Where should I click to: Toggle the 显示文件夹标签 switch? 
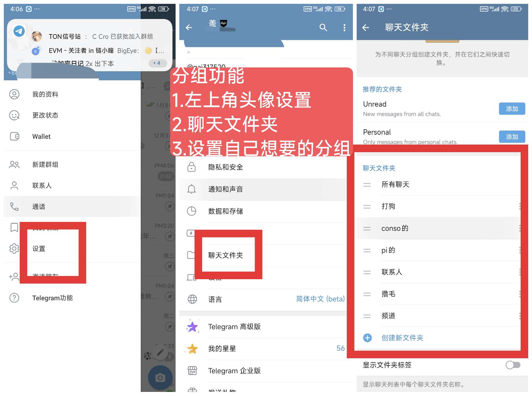click(513, 365)
